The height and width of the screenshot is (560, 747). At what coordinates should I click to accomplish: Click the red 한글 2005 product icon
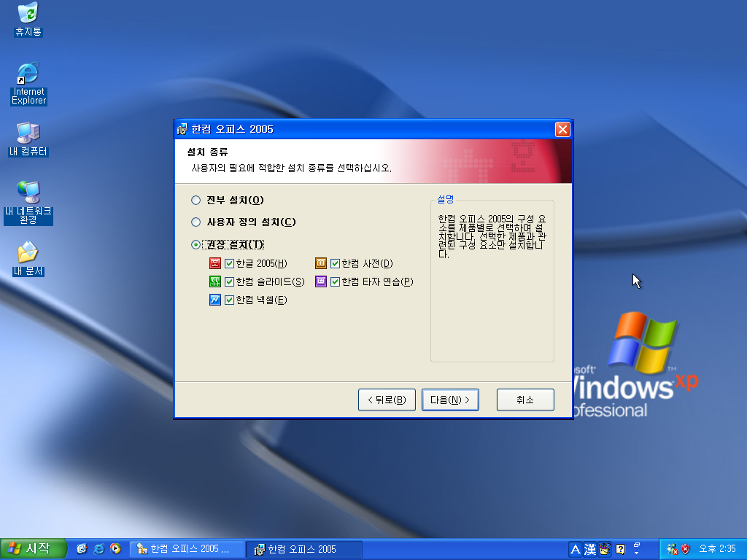(x=215, y=262)
